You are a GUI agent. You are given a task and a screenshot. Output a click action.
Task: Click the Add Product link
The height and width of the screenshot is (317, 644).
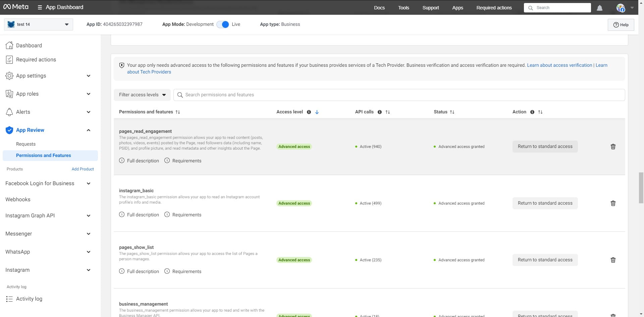click(83, 169)
